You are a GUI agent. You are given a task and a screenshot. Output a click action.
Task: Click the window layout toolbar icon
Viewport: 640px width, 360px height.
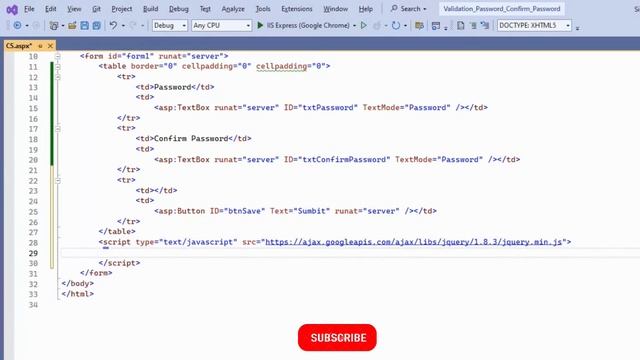(436, 25)
